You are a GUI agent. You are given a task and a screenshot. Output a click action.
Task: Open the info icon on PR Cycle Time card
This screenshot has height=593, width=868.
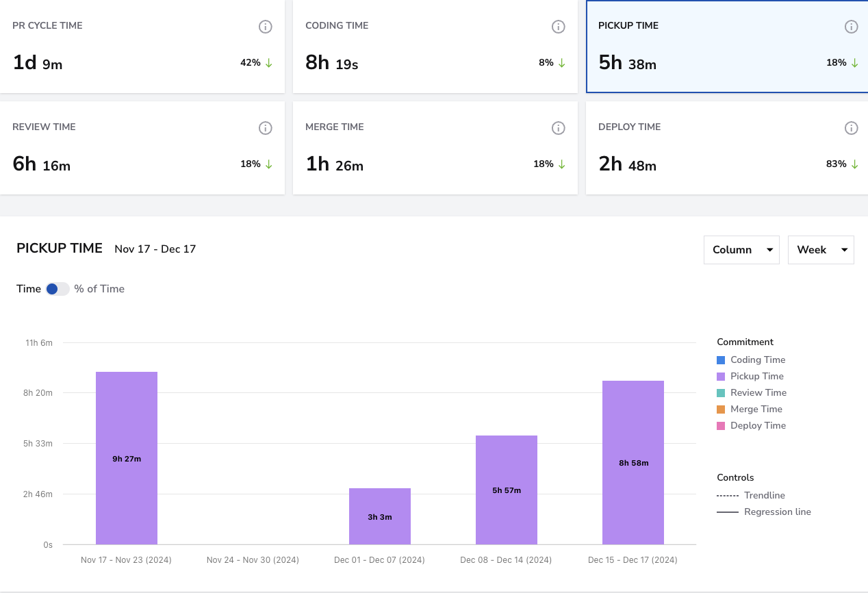[266, 27]
